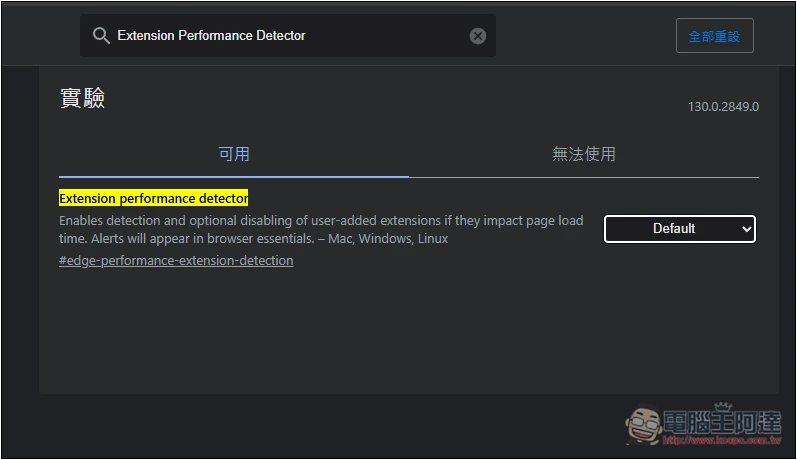This screenshot has width=797, height=460.
Task: Open the 無法使用 tab
Action: click(584, 154)
